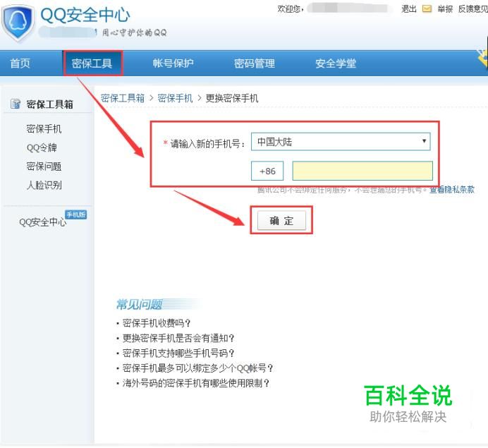Open FAQ 密保手机收费吗？
Viewport: 488px width, 448px height.
157,323
